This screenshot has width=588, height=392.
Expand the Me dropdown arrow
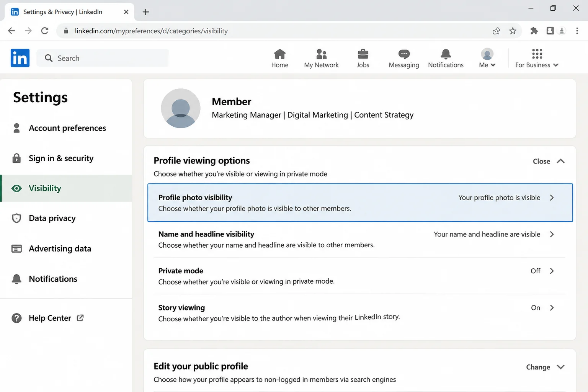pyautogui.click(x=493, y=65)
